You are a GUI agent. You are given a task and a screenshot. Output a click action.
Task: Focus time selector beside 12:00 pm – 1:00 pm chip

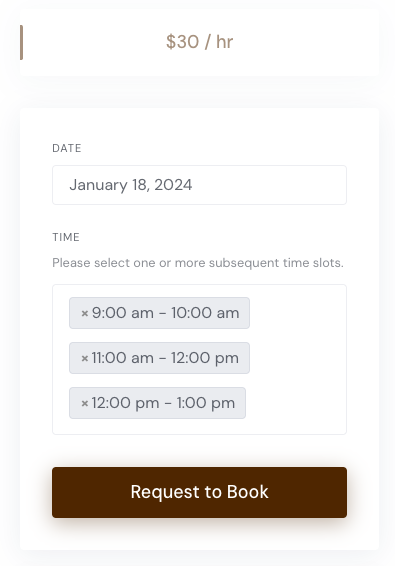(295, 403)
